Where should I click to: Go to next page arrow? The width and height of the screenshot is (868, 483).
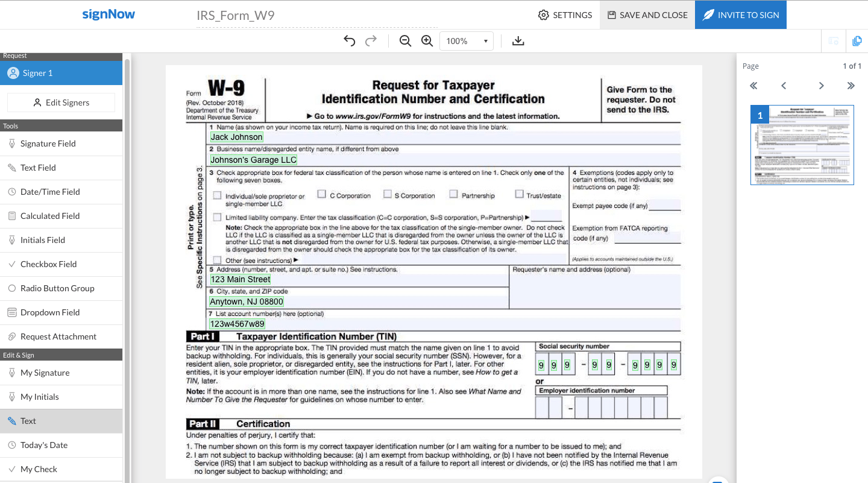[x=821, y=86]
